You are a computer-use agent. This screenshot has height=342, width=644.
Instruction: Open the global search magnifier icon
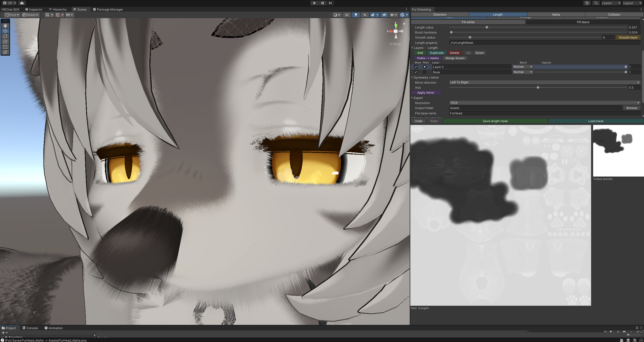[x=596, y=3]
